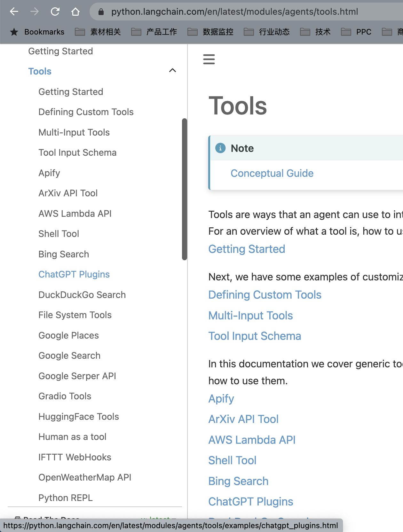The image size is (403, 532).
Task: Go to browser home page
Action: coord(75,12)
